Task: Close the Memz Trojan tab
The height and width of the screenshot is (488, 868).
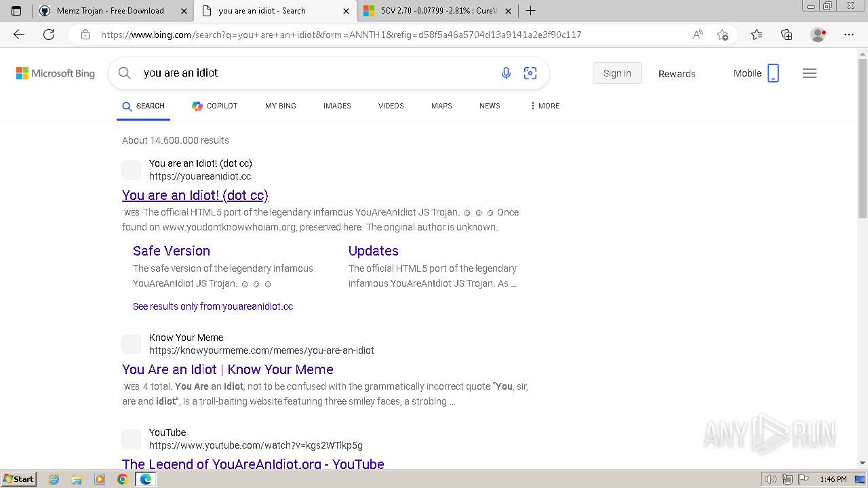Action: pyautogui.click(x=184, y=11)
